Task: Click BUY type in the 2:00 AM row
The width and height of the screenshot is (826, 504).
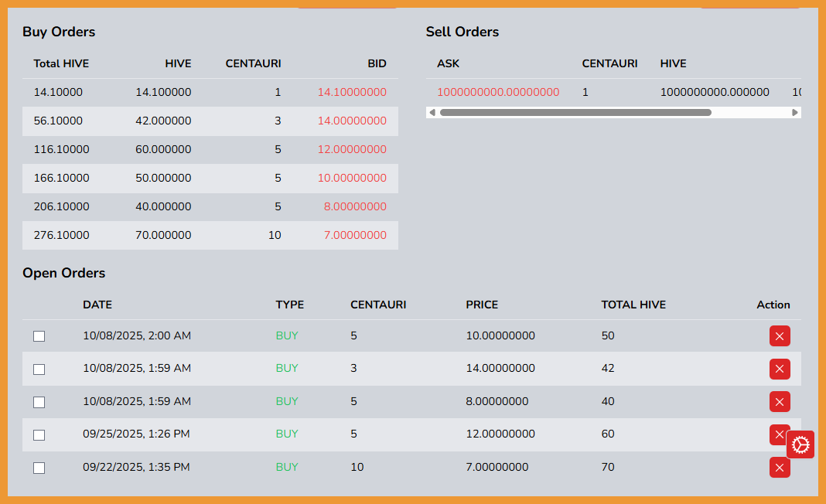Action: click(287, 335)
